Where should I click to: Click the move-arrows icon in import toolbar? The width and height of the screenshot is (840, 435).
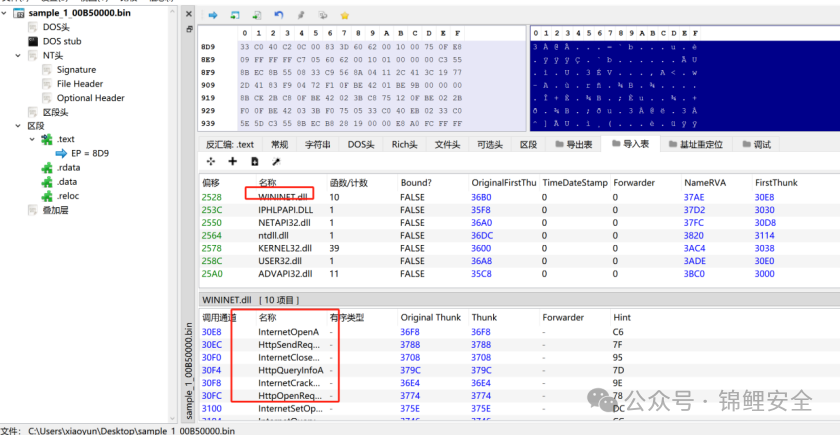(211, 161)
